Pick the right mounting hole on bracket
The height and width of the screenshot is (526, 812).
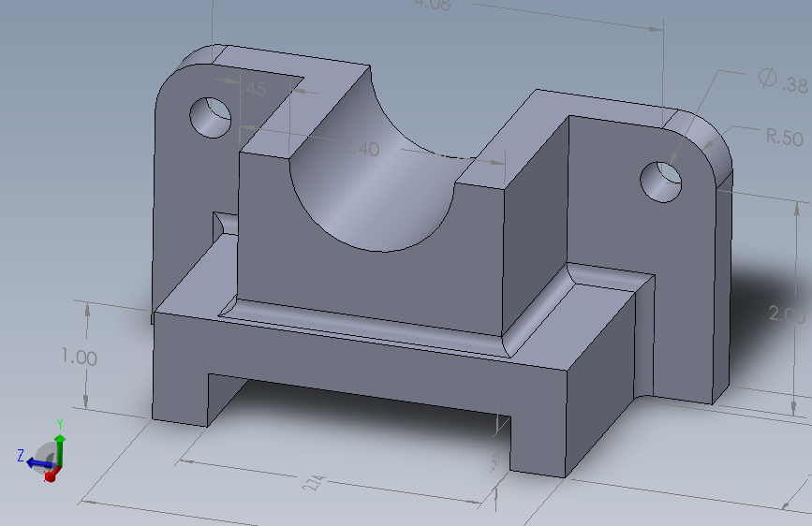click(x=661, y=182)
